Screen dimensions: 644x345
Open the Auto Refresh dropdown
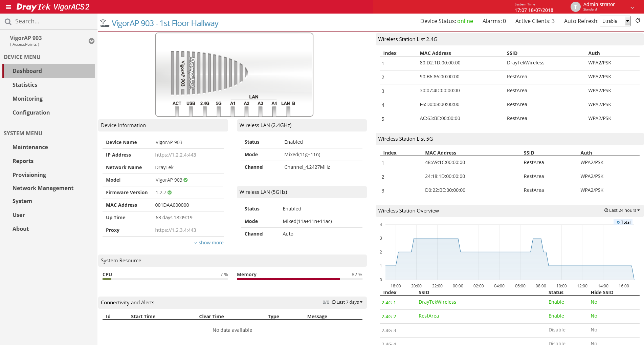pyautogui.click(x=615, y=21)
